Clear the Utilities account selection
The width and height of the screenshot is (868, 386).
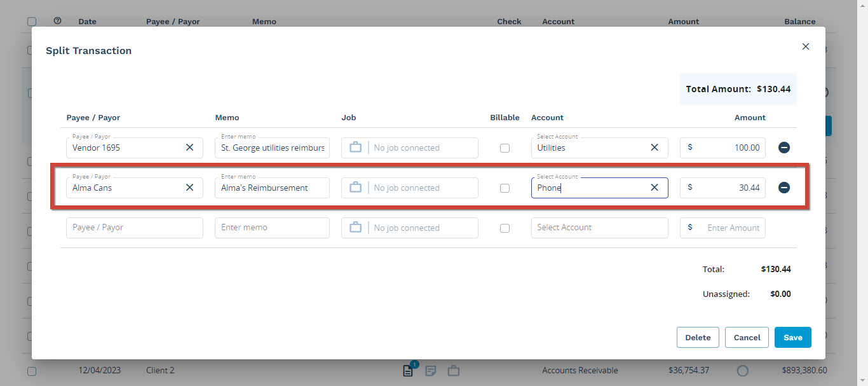tap(654, 148)
